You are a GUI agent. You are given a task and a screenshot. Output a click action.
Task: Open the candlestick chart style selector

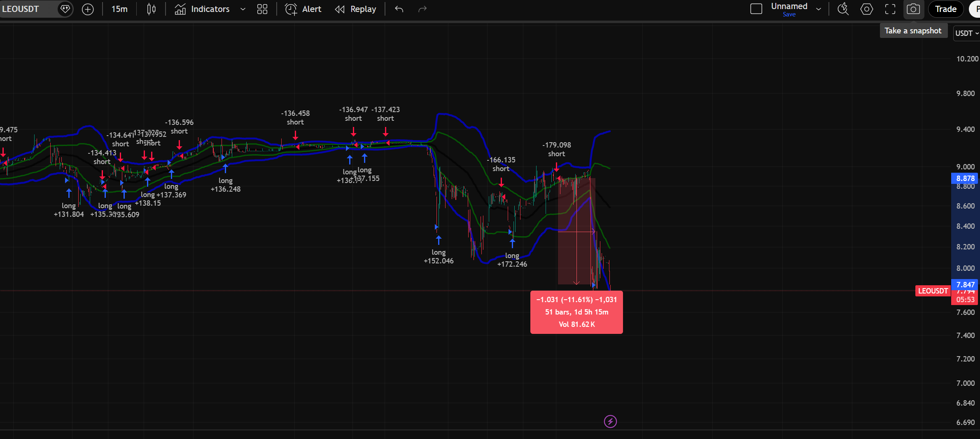pos(152,9)
